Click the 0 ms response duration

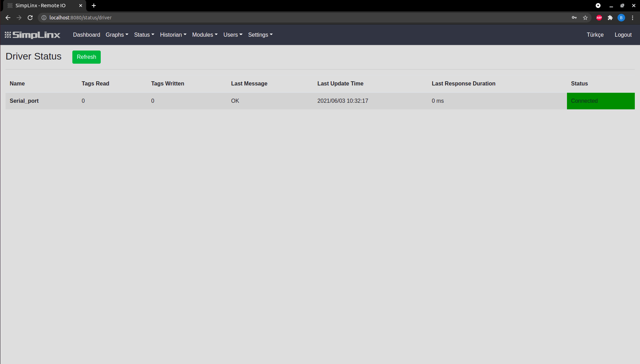point(438,101)
